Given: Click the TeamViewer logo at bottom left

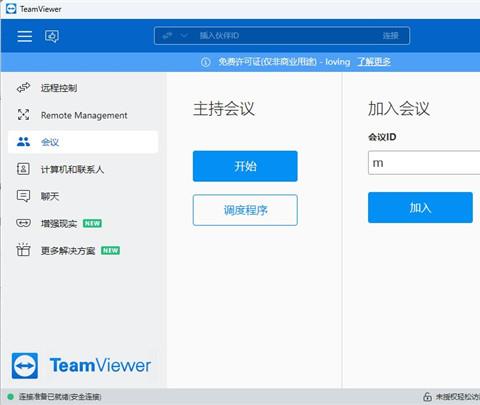Looking at the screenshot, I should click(81, 366).
